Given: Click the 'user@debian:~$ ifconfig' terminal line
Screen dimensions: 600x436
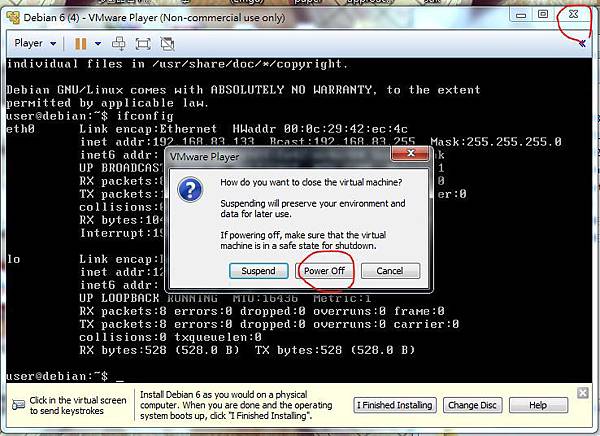Looking at the screenshot, I should coord(90,116).
